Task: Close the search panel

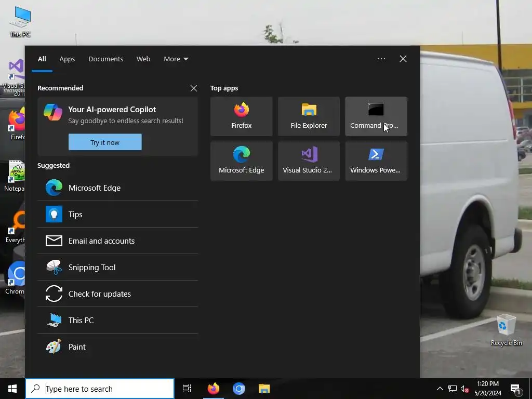Action: tap(403, 59)
